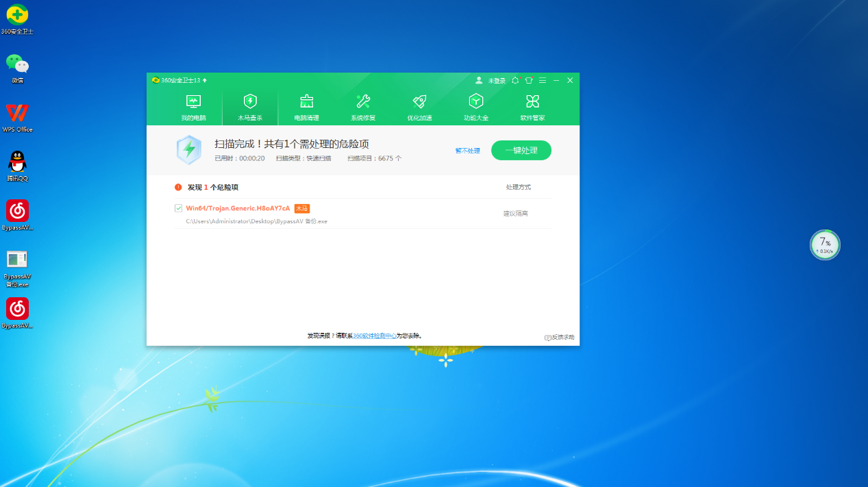Open the WPS Office desktop icon
The width and height of the screenshot is (868, 487).
(x=17, y=117)
